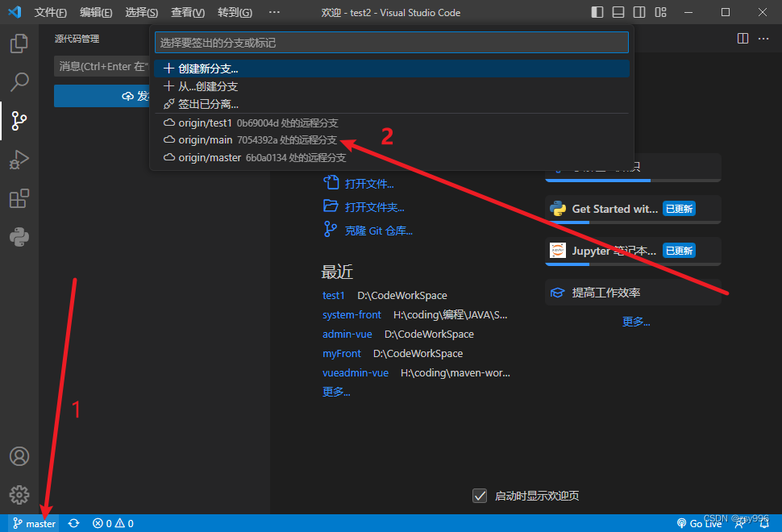Click the 最近 section heading

pyautogui.click(x=337, y=272)
